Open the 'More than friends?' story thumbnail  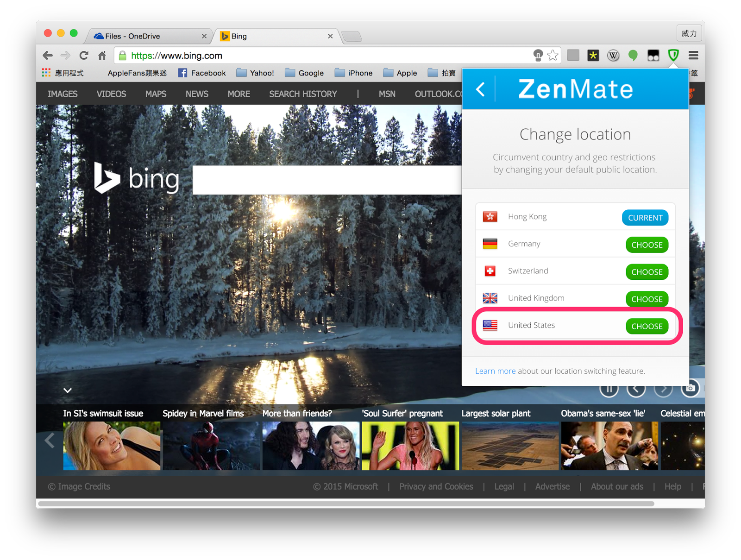tap(311, 446)
